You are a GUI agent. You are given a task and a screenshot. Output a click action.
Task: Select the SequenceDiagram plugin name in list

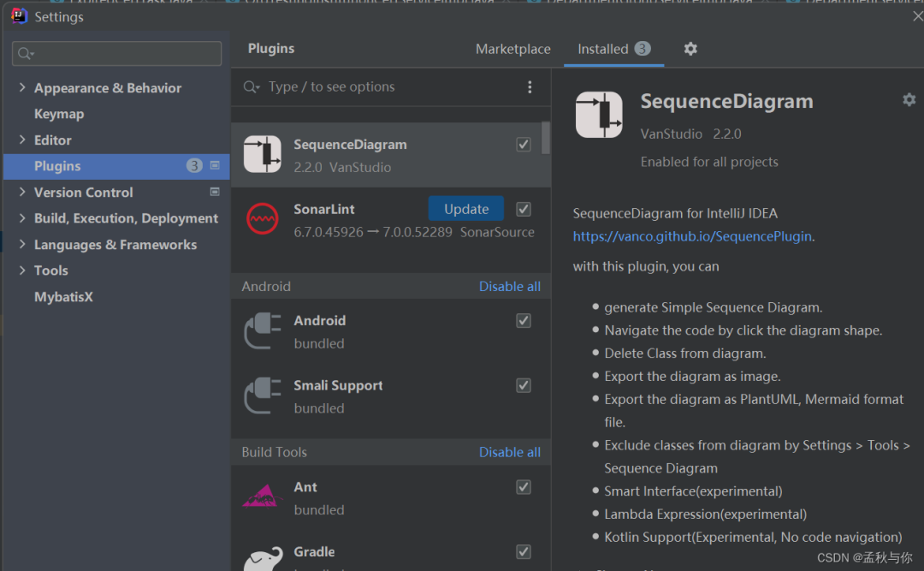pos(350,145)
